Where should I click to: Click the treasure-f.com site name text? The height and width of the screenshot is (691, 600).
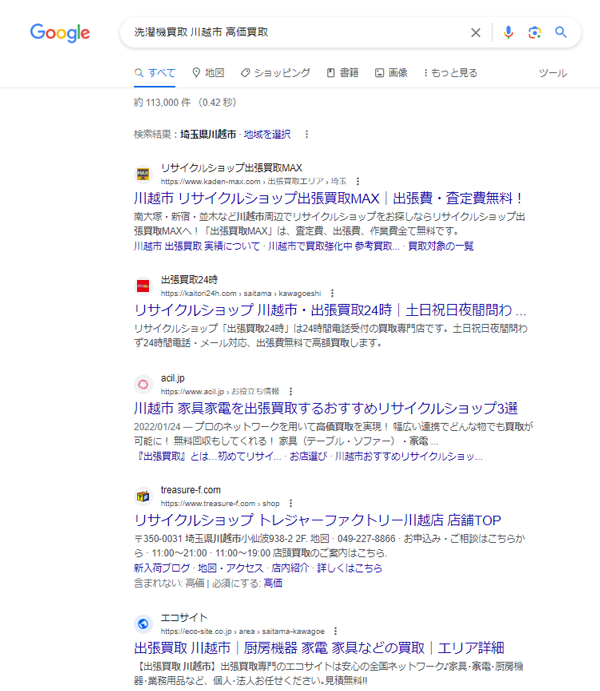pyautogui.click(x=191, y=490)
